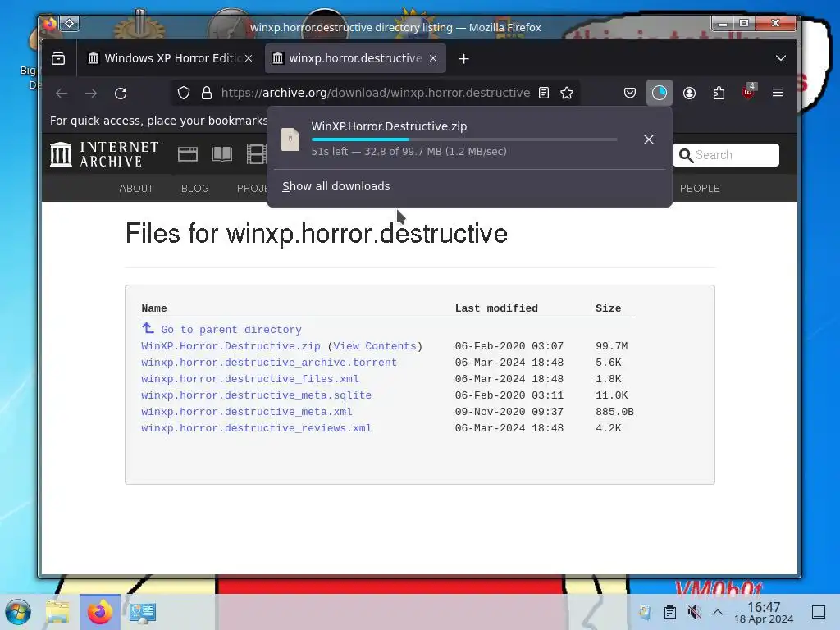Viewport: 840px width, 630px height.
Task: Unmute the volume tray icon
Action: pyautogui.click(x=694, y=612)
